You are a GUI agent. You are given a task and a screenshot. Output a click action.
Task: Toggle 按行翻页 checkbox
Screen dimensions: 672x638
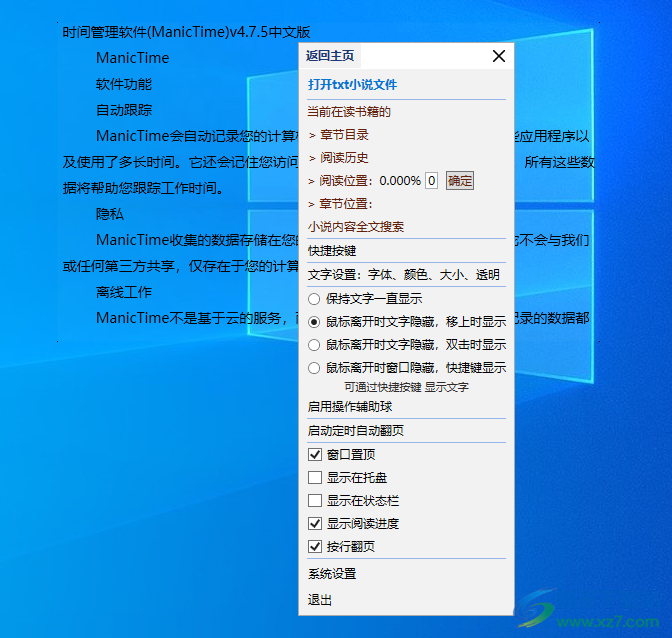(315, 547)
